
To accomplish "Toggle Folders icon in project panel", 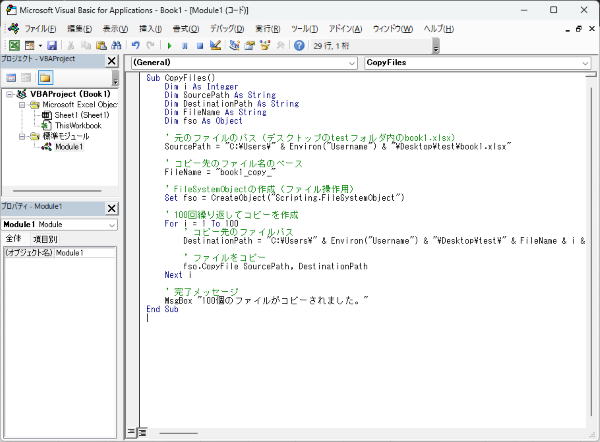I will 45,78.
